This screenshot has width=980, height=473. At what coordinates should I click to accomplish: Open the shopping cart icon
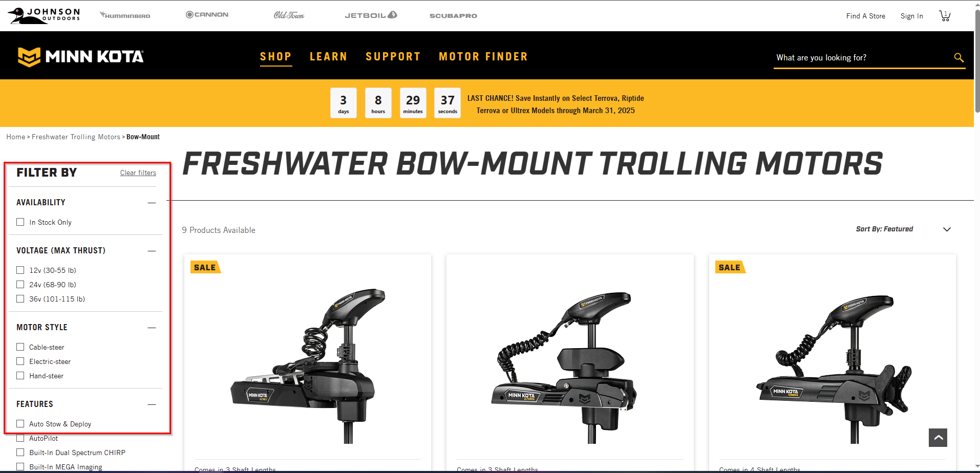(945, 16)
